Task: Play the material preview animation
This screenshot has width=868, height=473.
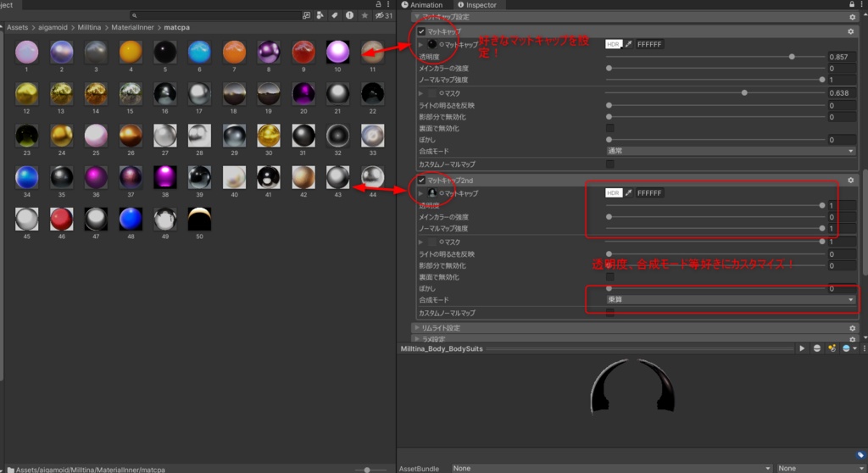Action: pyautogui.click(x=802, y=348)
